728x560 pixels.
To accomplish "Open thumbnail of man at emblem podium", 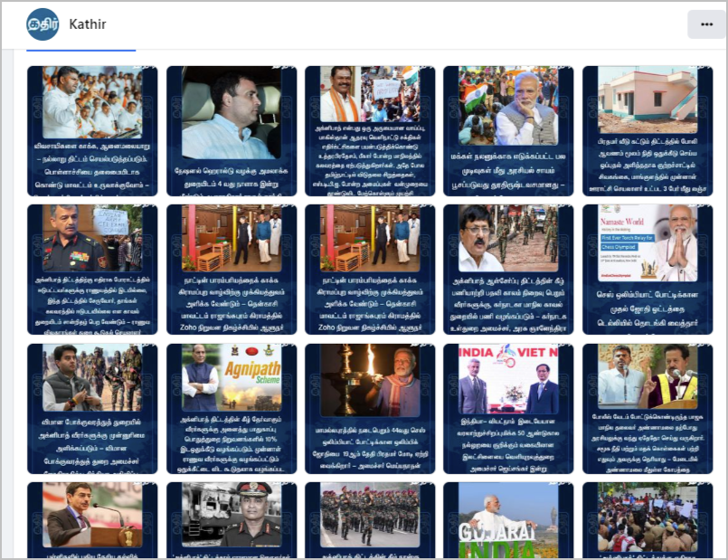I will tap(92, 520).
